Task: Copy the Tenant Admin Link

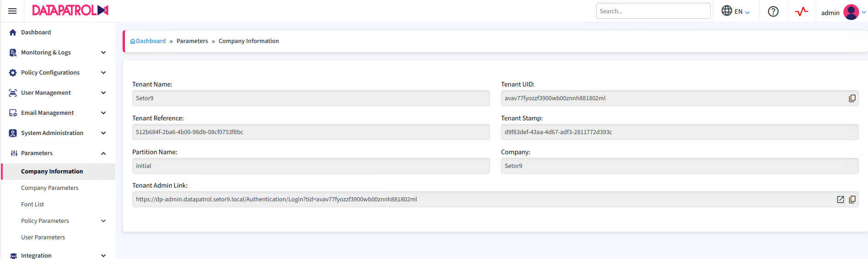Action: [x=852, y=200]
